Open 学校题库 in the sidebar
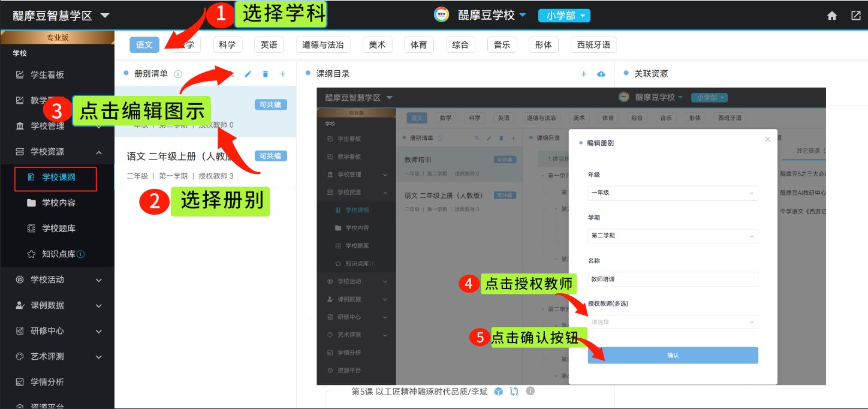Image resolution: width=868 pixels, height=409 pixels. click(58, 228)
